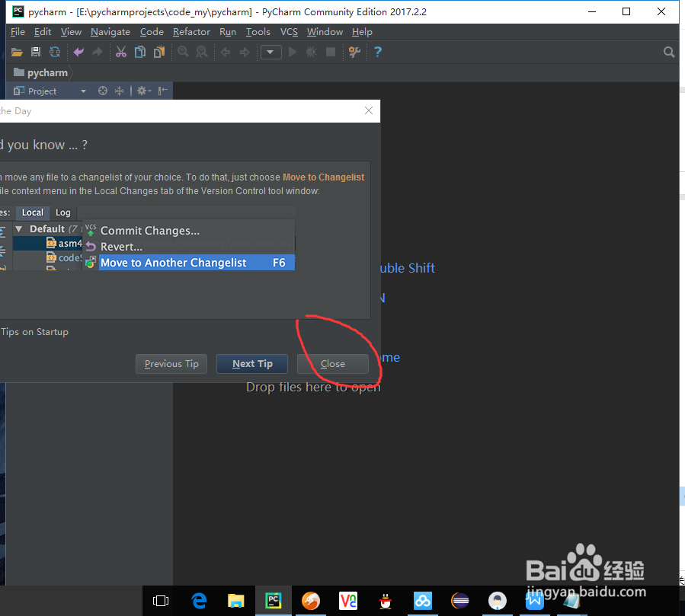Open Task View on the taskbar

point(161,601)
